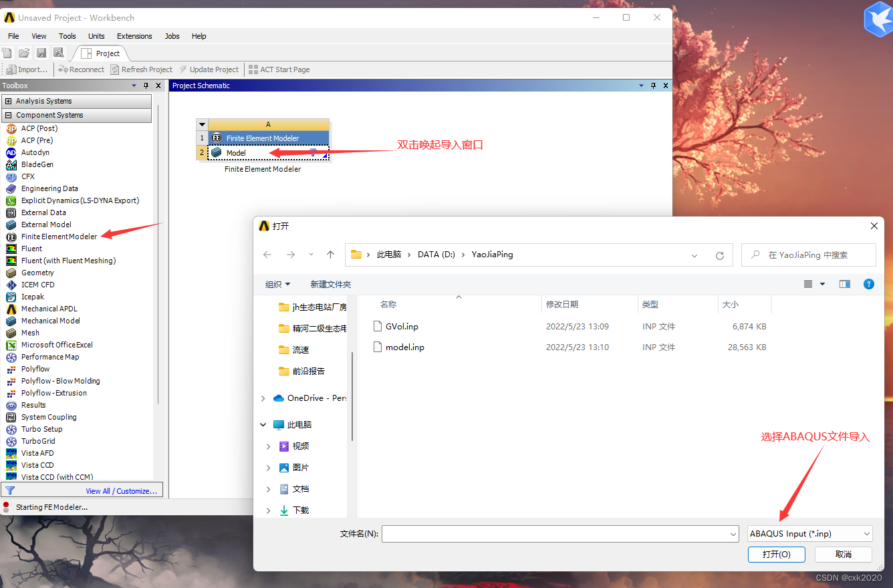The height and width of the screenshot is (588, 893).
Task: Collapse the Component Systems section
Action: click(x=9, y=115)
